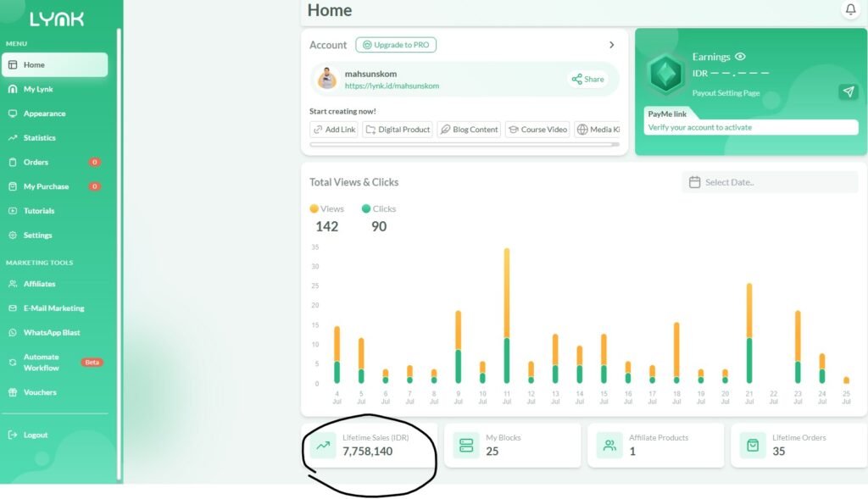Open the Home menu item
Image resolution: width=868 pixels, height=499 pixels.
coord(54,64)
